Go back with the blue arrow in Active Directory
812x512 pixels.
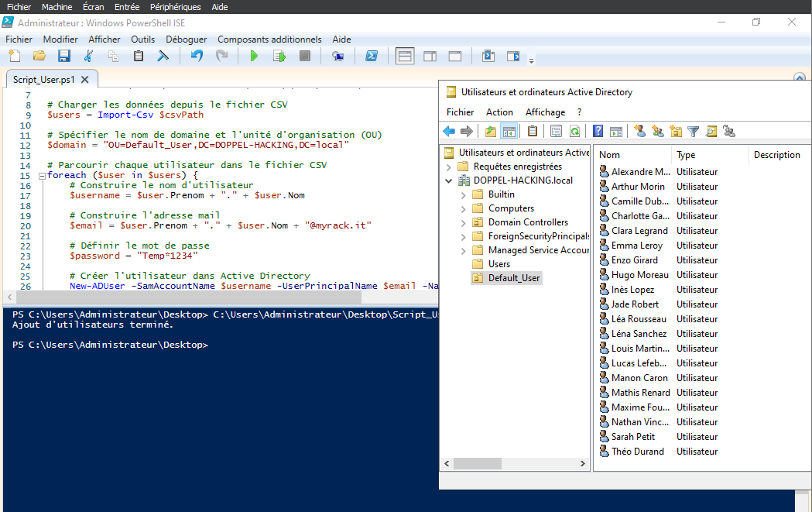(x=449, y=132)
